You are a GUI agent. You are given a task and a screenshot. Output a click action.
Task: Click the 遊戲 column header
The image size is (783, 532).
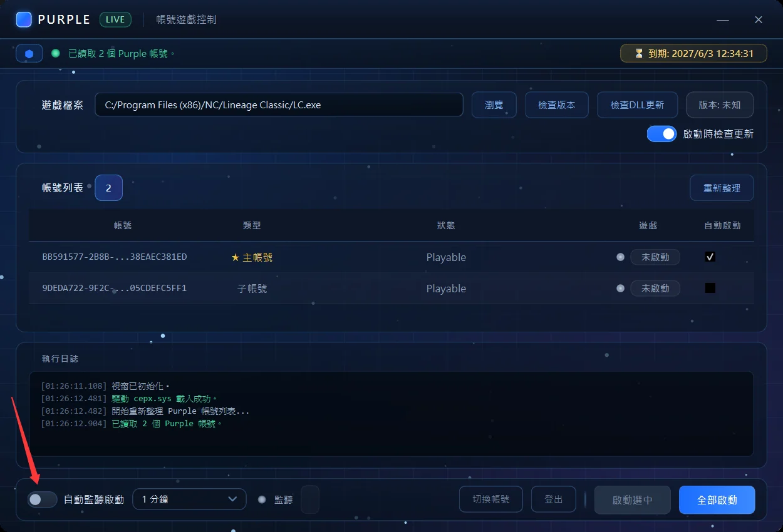(x=648, y=225)
